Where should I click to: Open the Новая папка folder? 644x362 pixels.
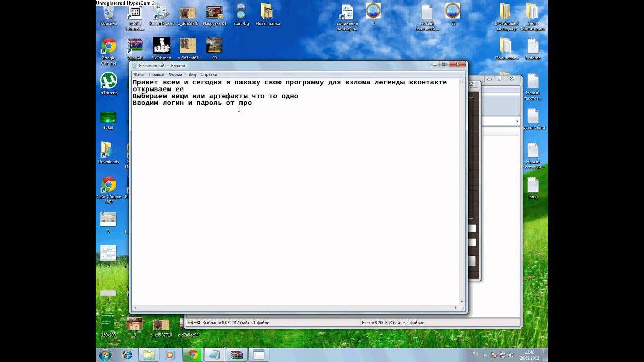click(x=267, y=15)
